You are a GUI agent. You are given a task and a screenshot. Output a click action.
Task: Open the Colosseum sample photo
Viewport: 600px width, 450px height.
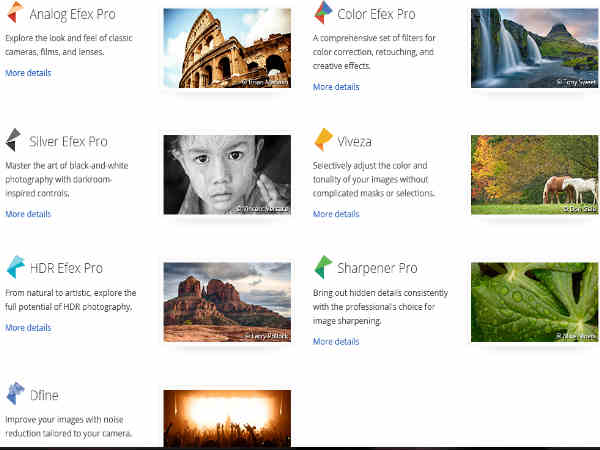coord(227,48)
